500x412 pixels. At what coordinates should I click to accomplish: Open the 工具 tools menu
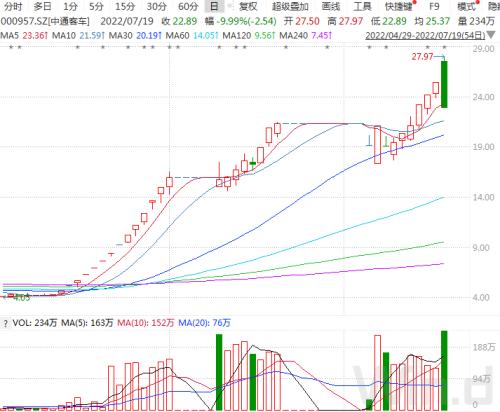tap(362, 6)
